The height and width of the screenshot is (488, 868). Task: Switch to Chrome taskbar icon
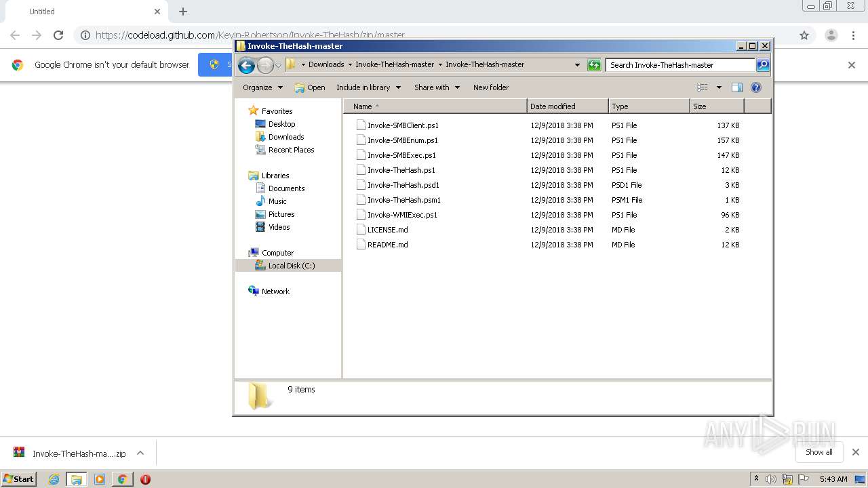[122, 479]
